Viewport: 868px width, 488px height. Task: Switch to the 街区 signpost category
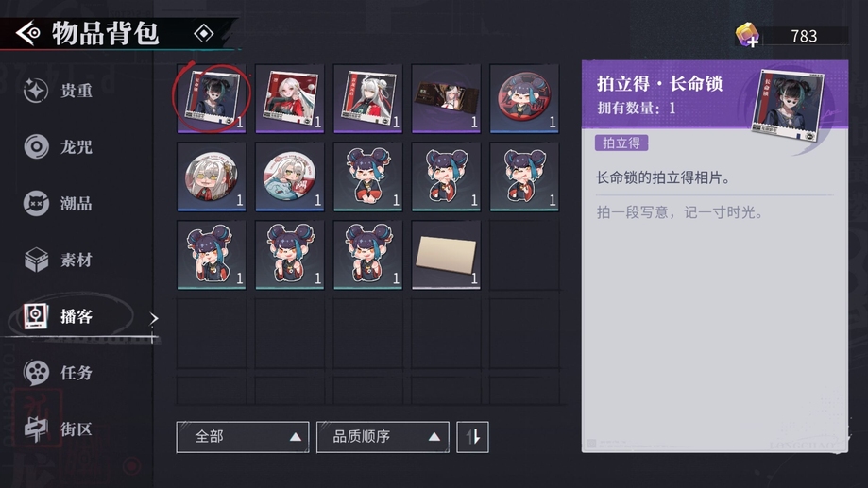(x=36, y=429)
